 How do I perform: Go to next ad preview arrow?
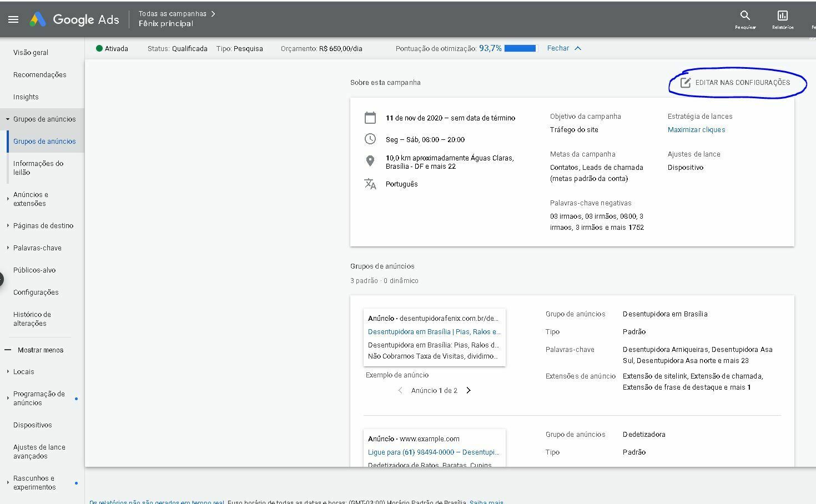[x=469, y=390]
